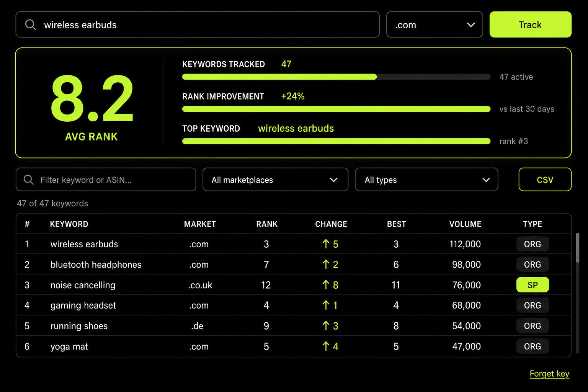Click into the Filter keyword or ASIN field
Viewport: 588px width, 392px height.
pos(106,180)
